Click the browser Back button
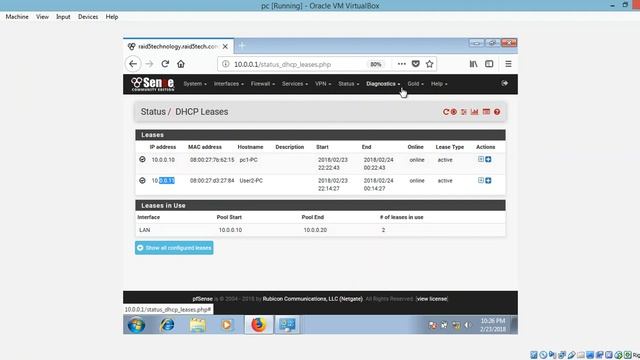The width and height of the screenshot is (640, 360). pyautogui.click(x=133, y=64)
